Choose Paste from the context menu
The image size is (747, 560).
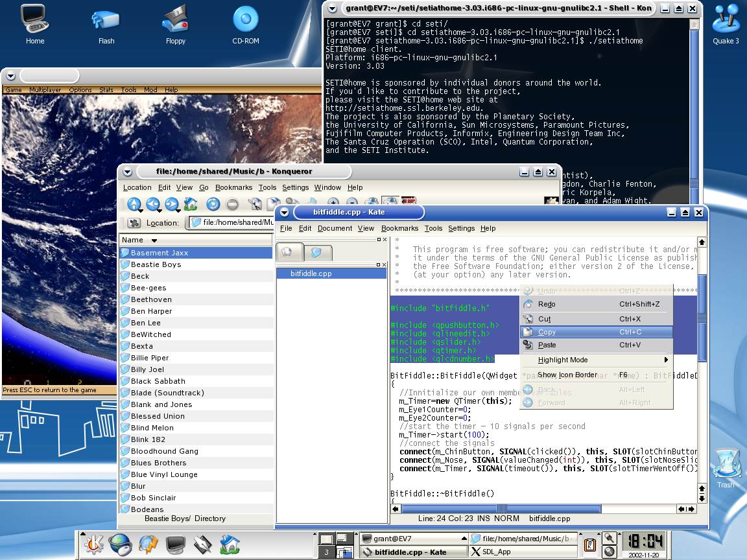point(597,345)
